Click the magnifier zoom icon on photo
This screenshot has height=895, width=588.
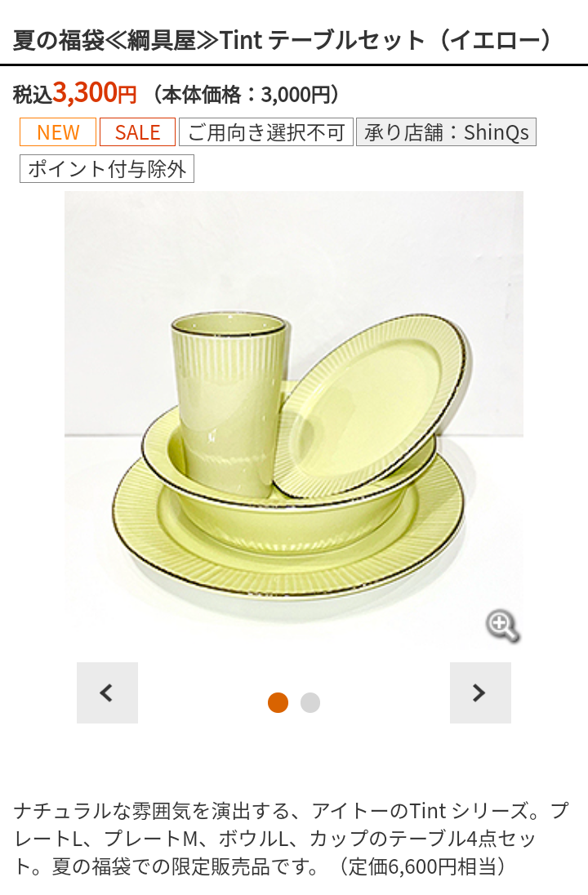click(502, 626)
